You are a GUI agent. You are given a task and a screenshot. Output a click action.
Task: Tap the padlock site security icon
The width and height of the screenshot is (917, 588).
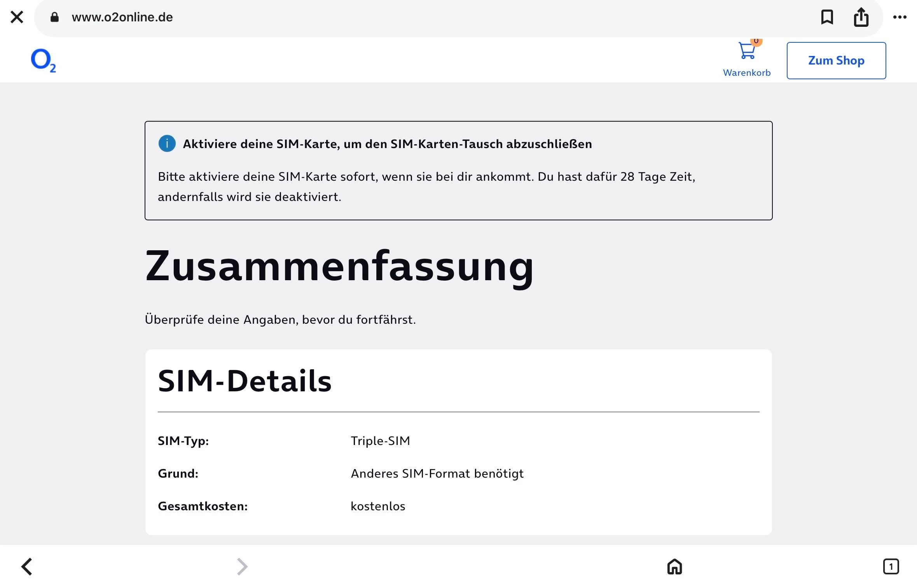coord(54,17)
